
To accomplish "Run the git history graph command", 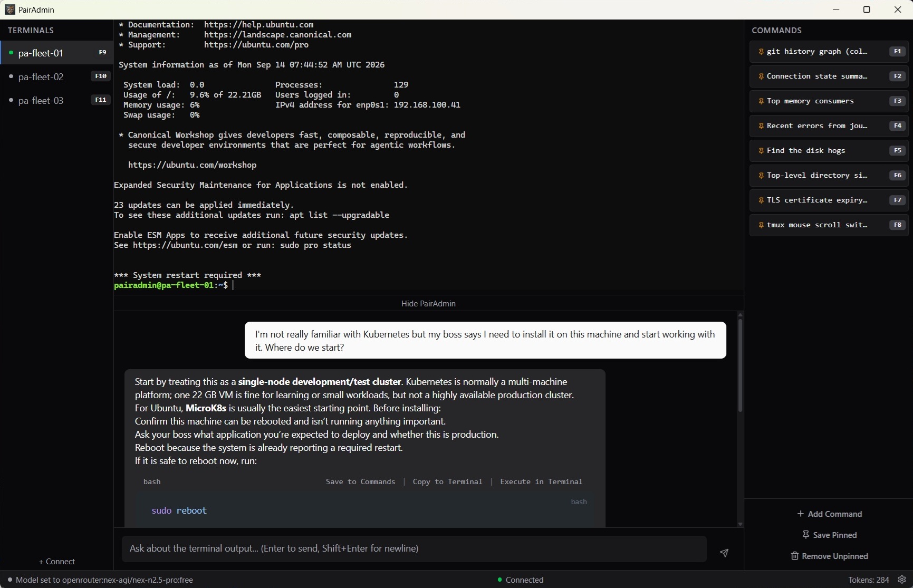I will coord(829,52).
